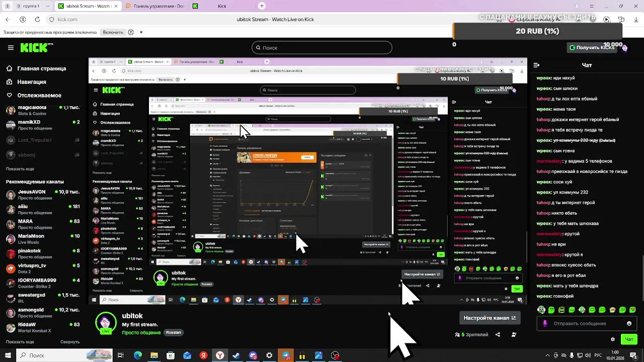This screenshot has width=644, height=362.
Task: Reload the page with the refresh icon
Action: [37, 20]
